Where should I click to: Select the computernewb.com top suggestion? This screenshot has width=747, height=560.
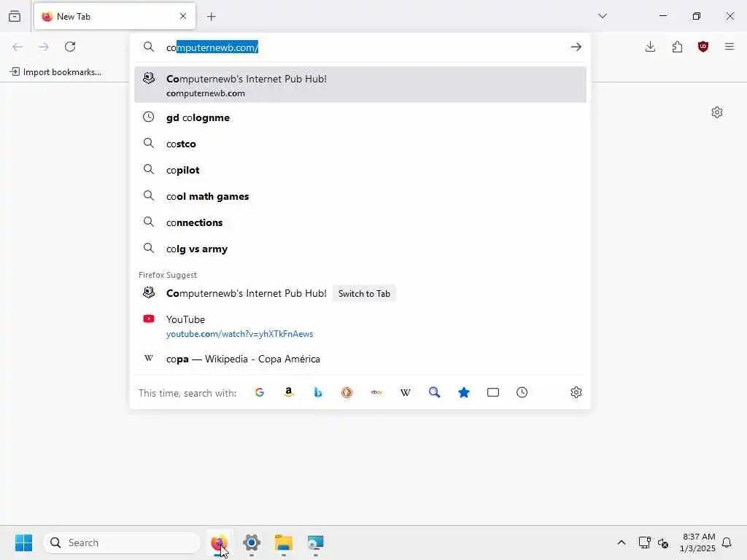tap(360, 85)
